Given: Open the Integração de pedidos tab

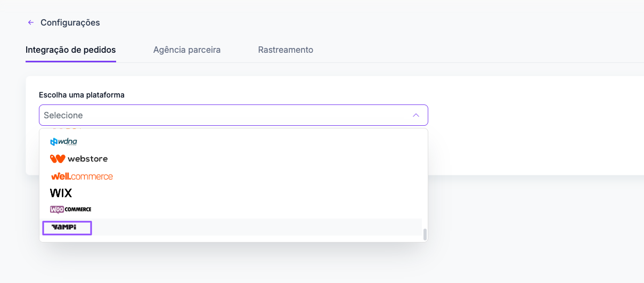Looking at the screenshot, I should click(x=71, y=50).
